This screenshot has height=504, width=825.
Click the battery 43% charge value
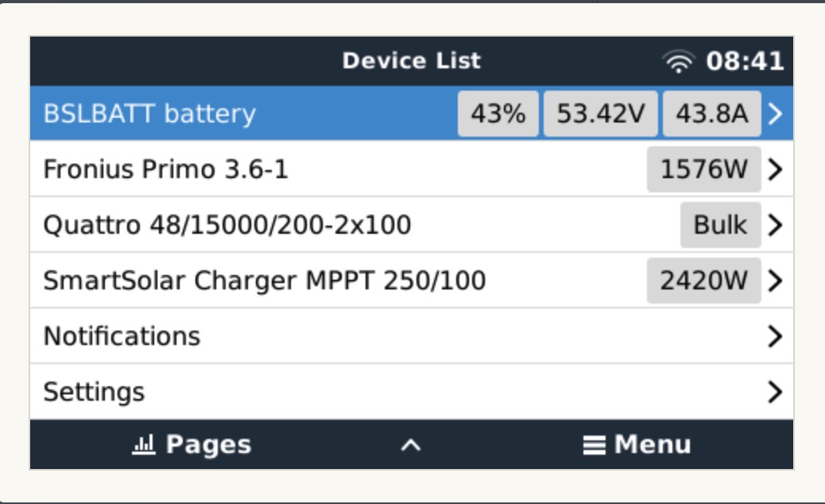click(498, 114)
